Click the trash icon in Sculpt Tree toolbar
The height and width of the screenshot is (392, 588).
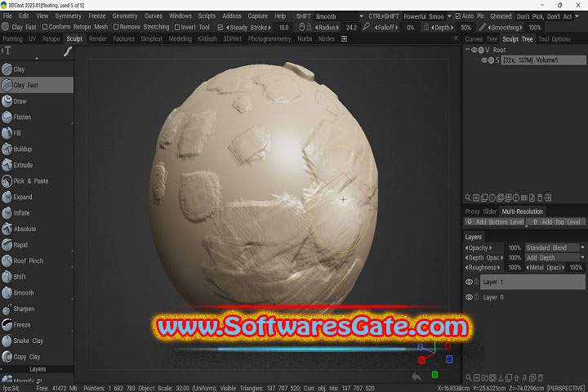(540, 198)
